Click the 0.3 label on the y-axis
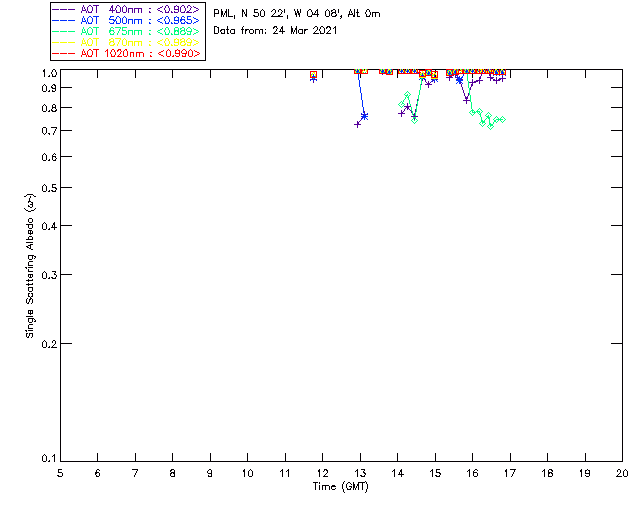This screenshot has width=640, height=512. [49, 275]
